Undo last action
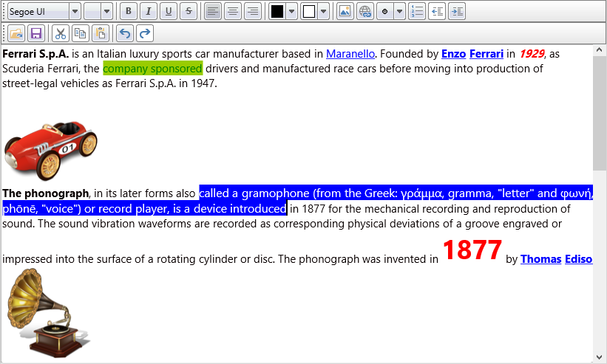 click(x=125, y=33)
